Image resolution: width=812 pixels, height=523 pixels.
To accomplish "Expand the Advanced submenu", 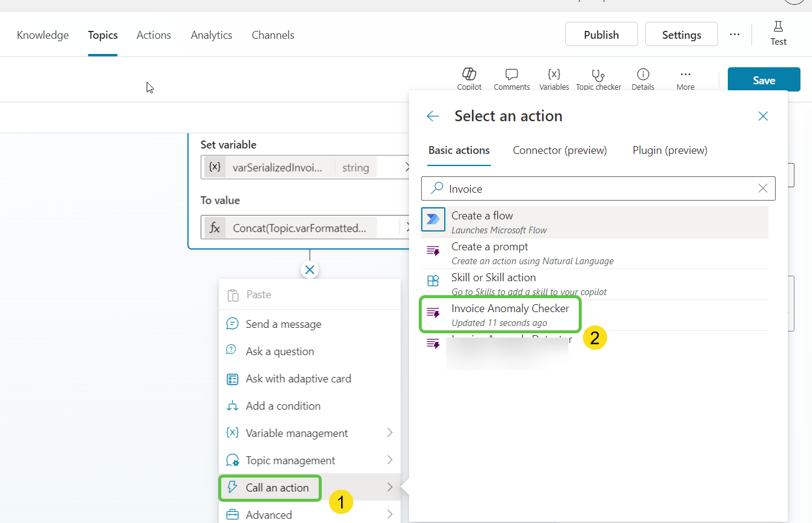I will pos(390,515).
